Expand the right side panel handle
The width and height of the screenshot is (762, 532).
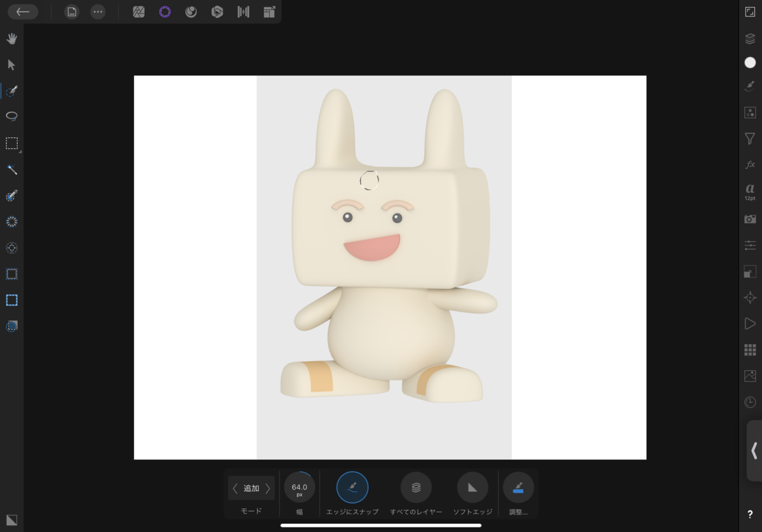pyautogui.click(x=754, y=450)
